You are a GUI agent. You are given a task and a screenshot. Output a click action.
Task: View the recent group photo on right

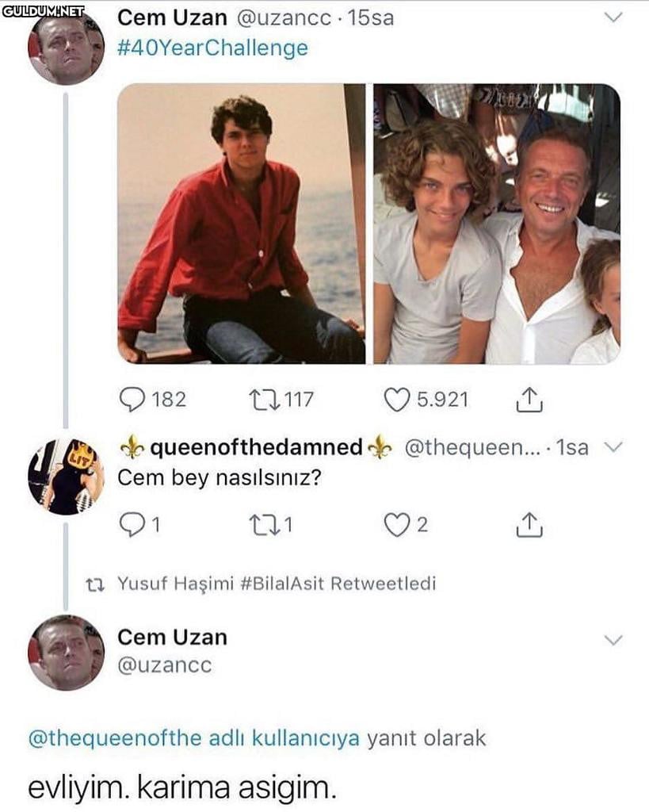496,224
